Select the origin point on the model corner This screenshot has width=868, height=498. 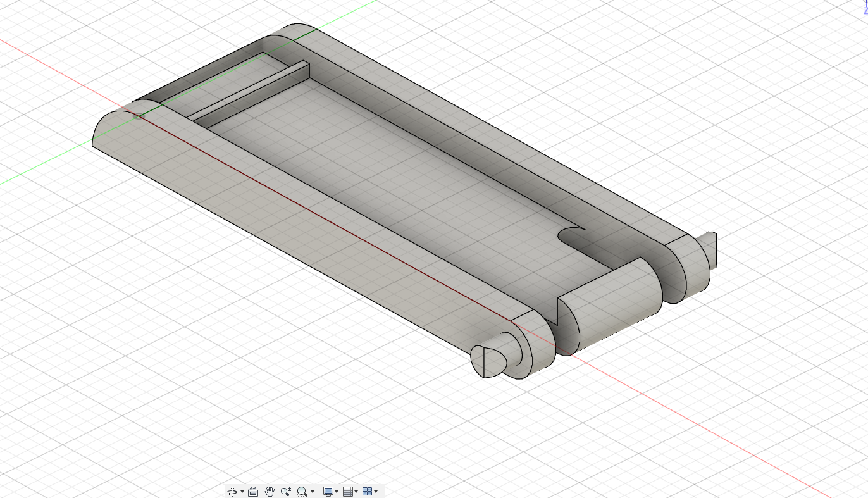(139, 116)
